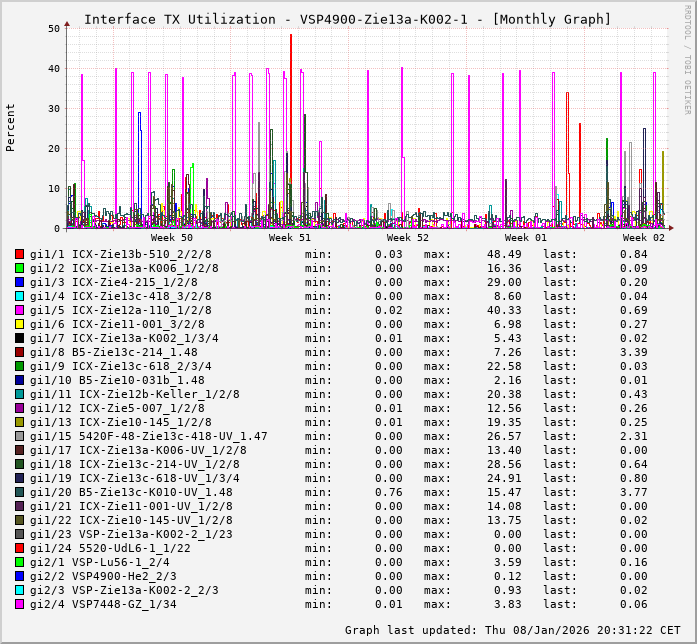Click the magenta gi2/4 VSP7448-GZ legend swatch
Screen dimensions: 697x644
20,604
